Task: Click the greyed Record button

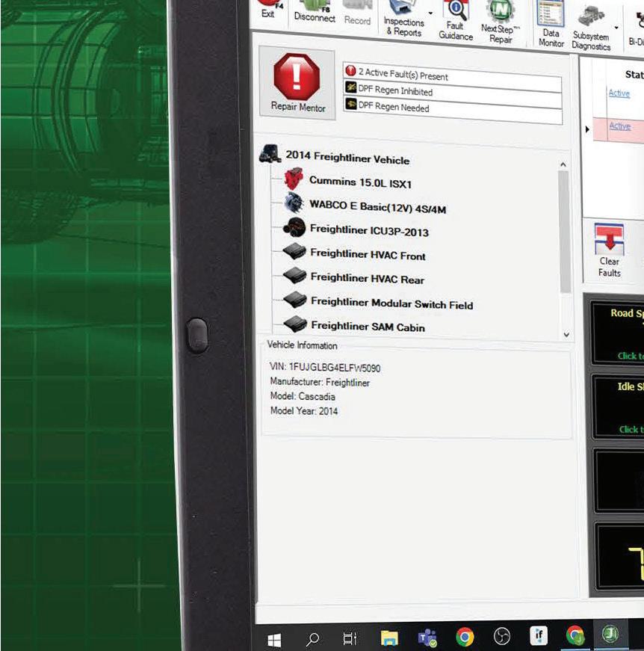Action: click(357, 13)
